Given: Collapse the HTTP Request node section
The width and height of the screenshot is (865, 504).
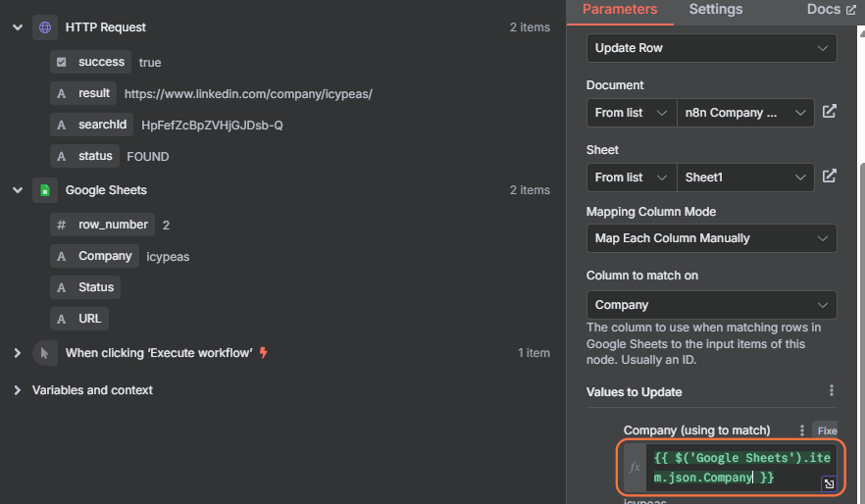Looking at the screenshot, I should tap(18, 27).
